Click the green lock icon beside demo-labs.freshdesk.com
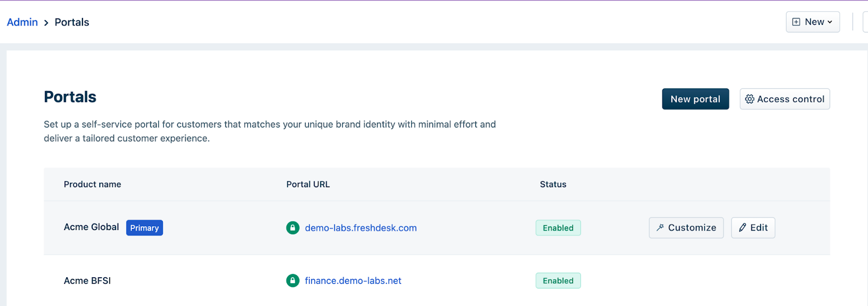This screenshot has height=306, width=868. pyautogui.click(x=292, y=228)
